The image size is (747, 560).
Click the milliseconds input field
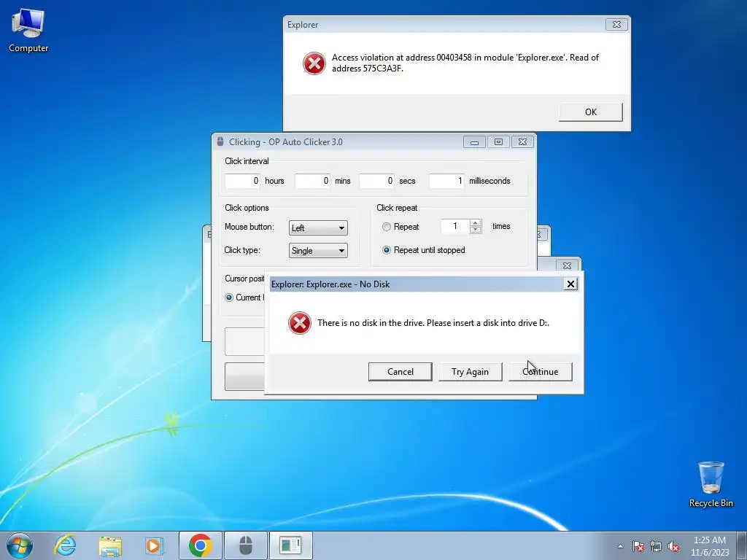[x=446, y=181]
